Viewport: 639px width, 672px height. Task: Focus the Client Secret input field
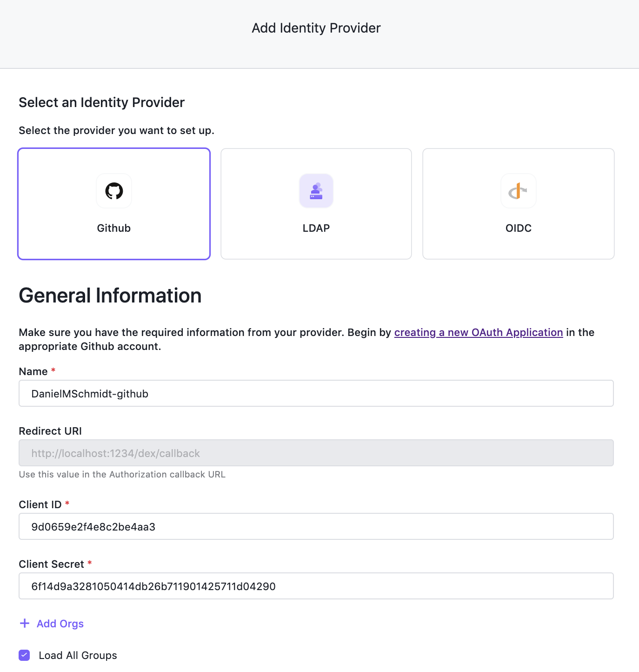pos(316,586)
